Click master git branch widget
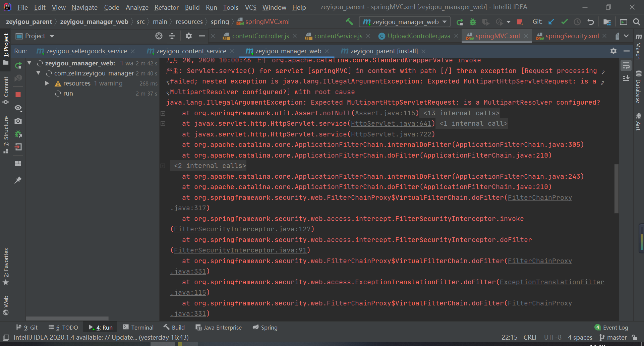644x346 pixels. [x=613, y=337]
